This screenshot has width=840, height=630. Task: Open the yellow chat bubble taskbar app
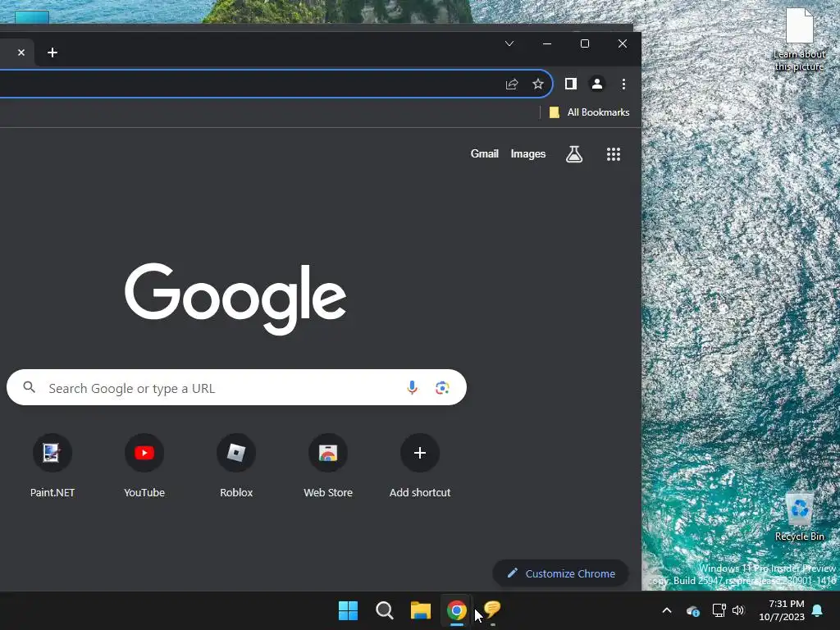(492, 610)
